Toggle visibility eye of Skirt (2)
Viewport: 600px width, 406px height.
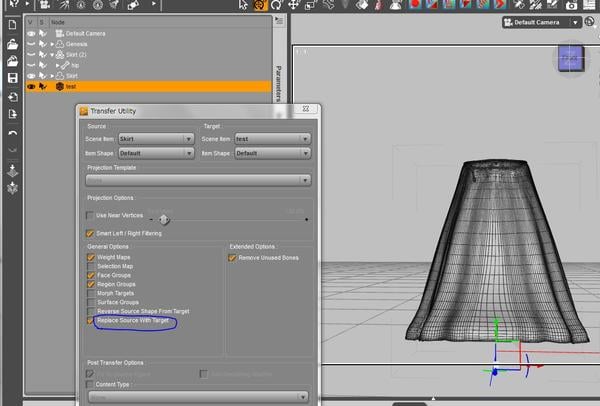pyautogui.click(x=31, y=55)
